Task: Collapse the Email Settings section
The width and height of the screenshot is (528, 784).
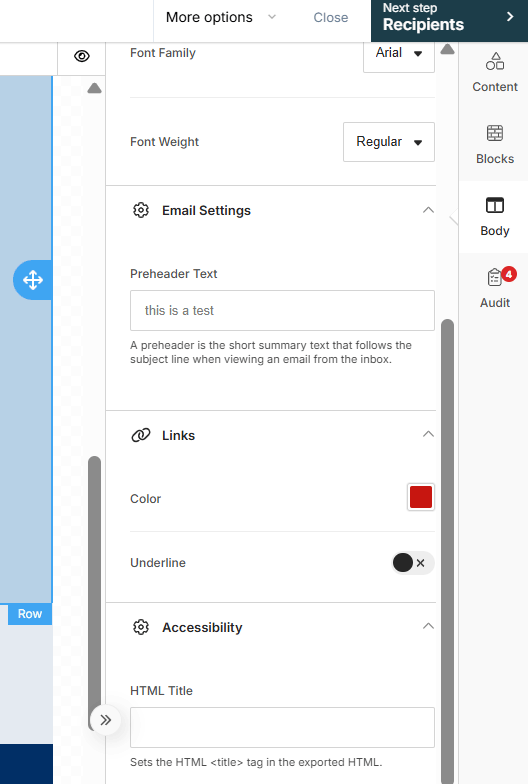Action: (428, 210)
